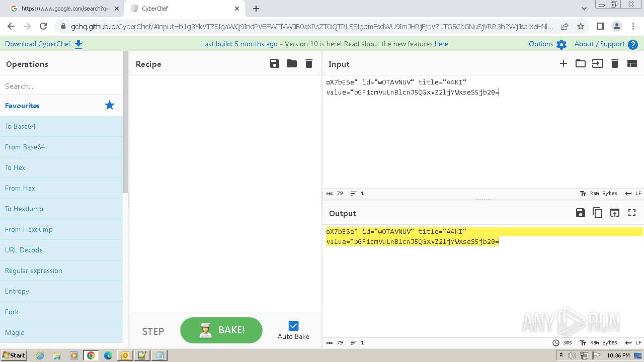Click the STEP button
The width and height of the screenshot is (644, 362).
point(153,331)
